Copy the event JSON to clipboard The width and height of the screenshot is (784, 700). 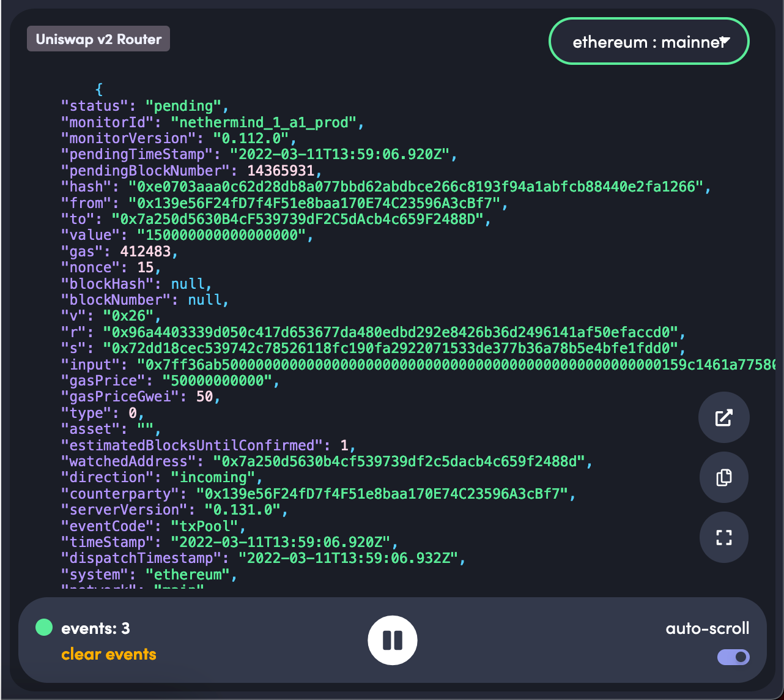(723, 477)
